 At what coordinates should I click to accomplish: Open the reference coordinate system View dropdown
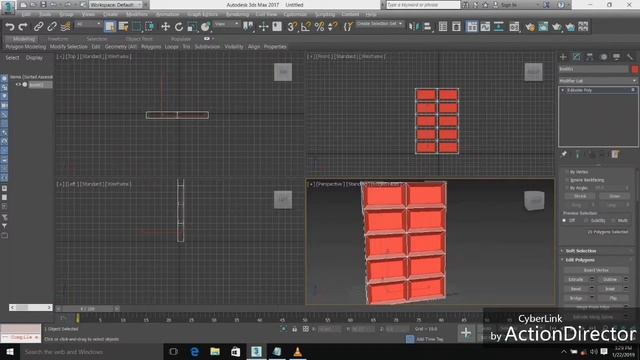coord(227,24)
